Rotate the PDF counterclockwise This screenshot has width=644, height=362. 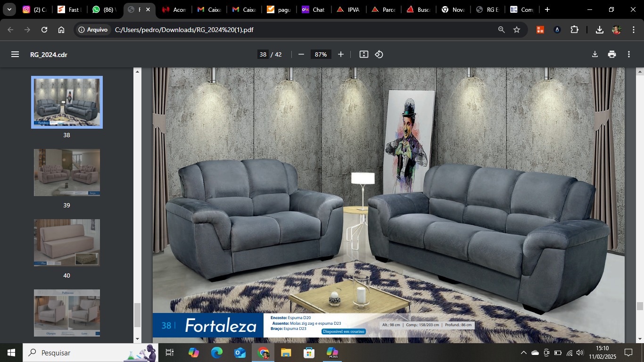[x=379, y=54]
